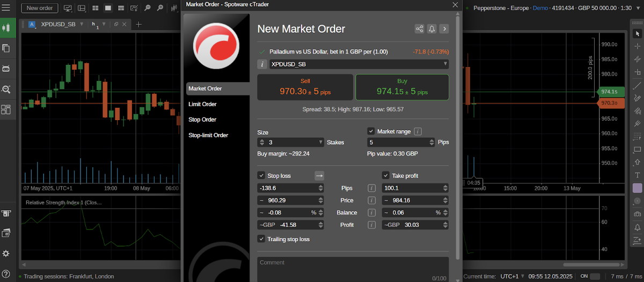Zoom in the chart
644x282 pixels.
(159, 8)
